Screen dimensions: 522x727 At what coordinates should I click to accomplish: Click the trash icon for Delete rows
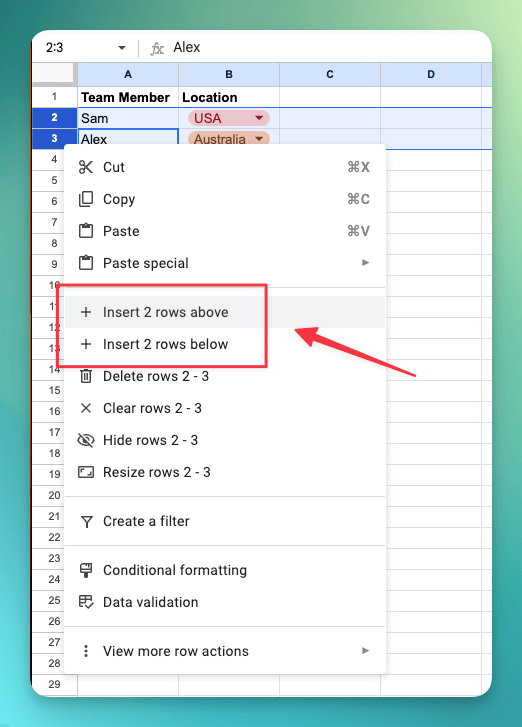86,376
